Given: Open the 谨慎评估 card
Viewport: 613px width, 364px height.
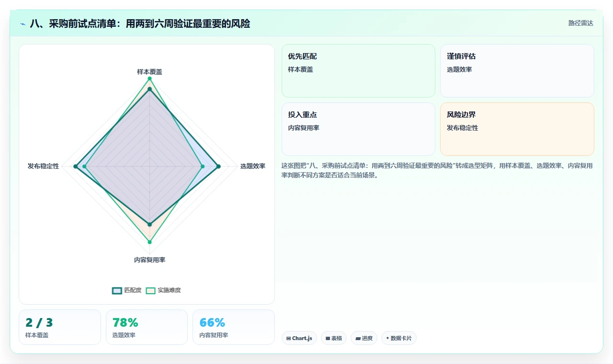Looking at the screenshot, I should click(517, 71).
